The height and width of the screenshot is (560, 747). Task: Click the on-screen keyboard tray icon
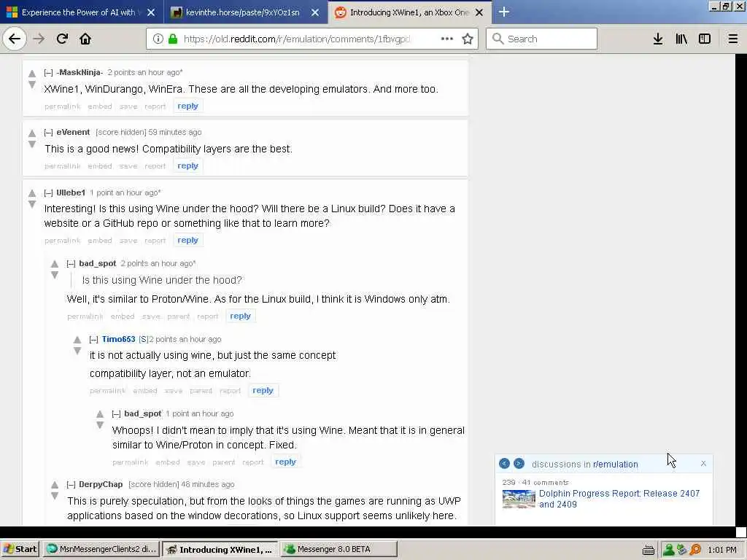pyautogui.click(x=648, y=550)
